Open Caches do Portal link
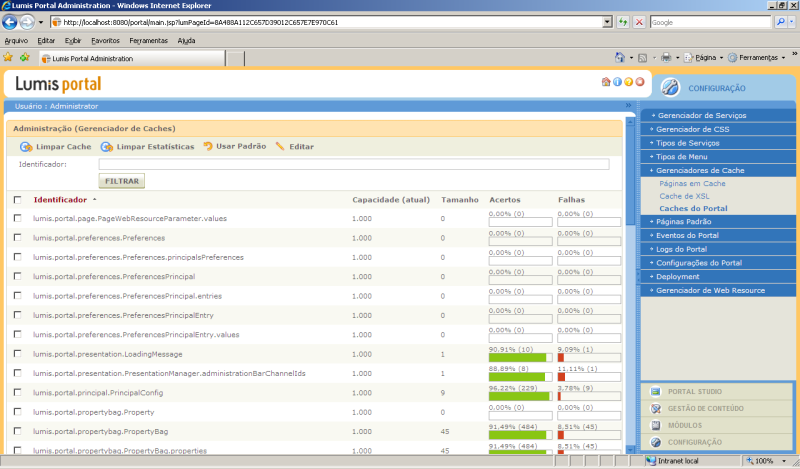Screen dimensions: 800x469 (693, 208)
